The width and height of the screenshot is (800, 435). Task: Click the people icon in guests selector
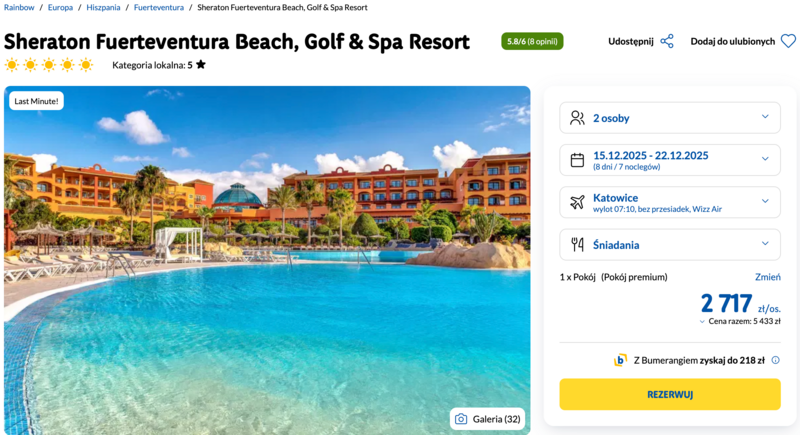point(577,118)
